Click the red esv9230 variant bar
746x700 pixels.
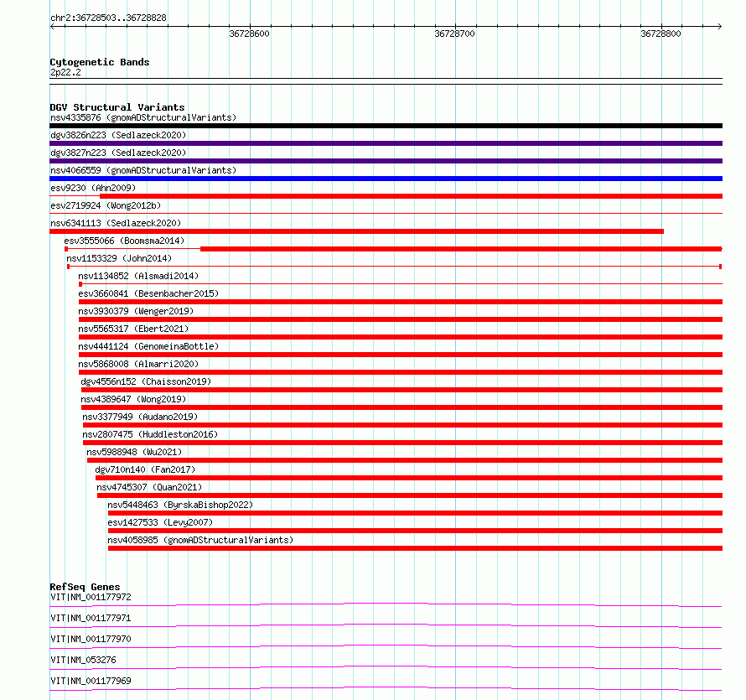[411, 196]
